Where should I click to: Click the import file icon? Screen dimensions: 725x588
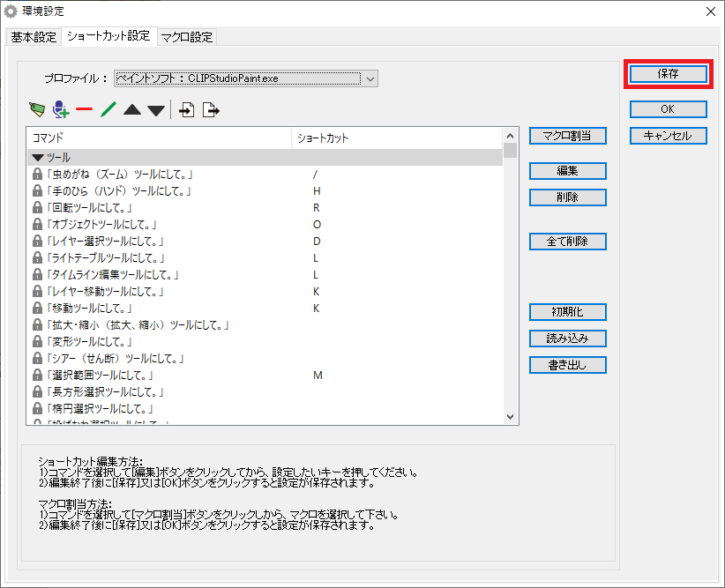coord(187,110)
